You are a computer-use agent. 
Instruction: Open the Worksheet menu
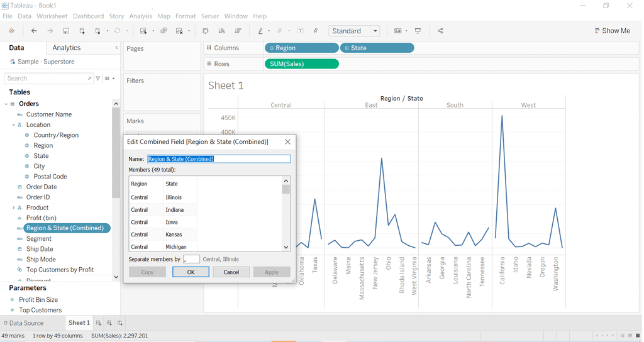pos(52,16)
